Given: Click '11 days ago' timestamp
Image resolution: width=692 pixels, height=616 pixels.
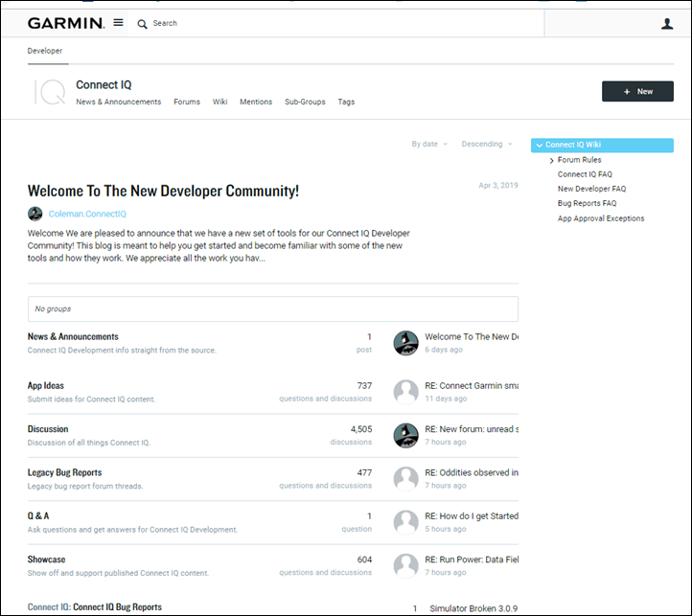Looking at the screenshot, I should [x=446, y=399].
